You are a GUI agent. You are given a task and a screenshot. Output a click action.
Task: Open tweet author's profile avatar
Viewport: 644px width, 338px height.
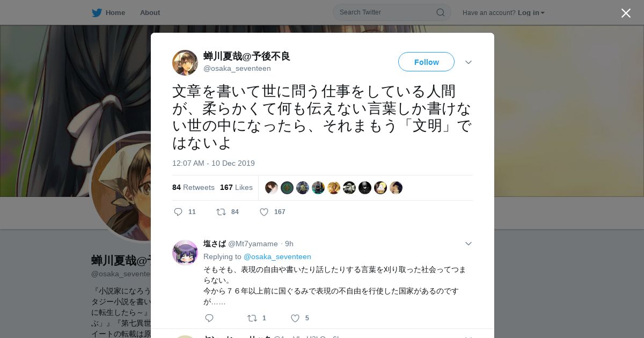coord(185,63)
